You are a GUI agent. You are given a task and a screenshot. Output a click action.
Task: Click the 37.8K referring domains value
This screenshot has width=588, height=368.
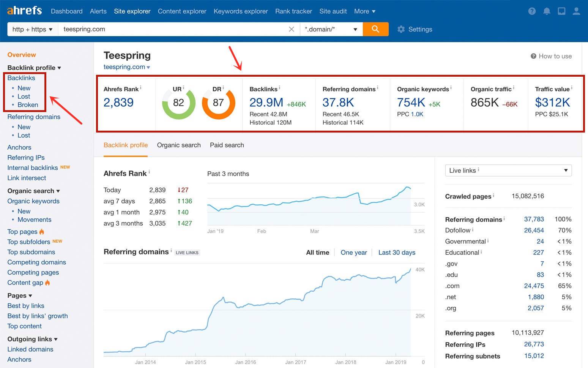(338, 103)
